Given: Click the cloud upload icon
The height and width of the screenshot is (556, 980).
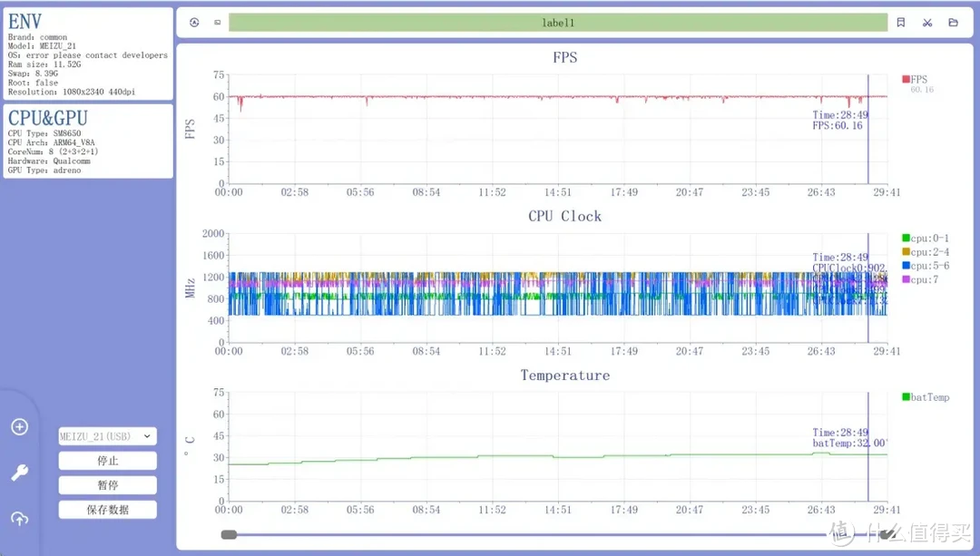Looking at the screenshot, I should click(19, 519).
